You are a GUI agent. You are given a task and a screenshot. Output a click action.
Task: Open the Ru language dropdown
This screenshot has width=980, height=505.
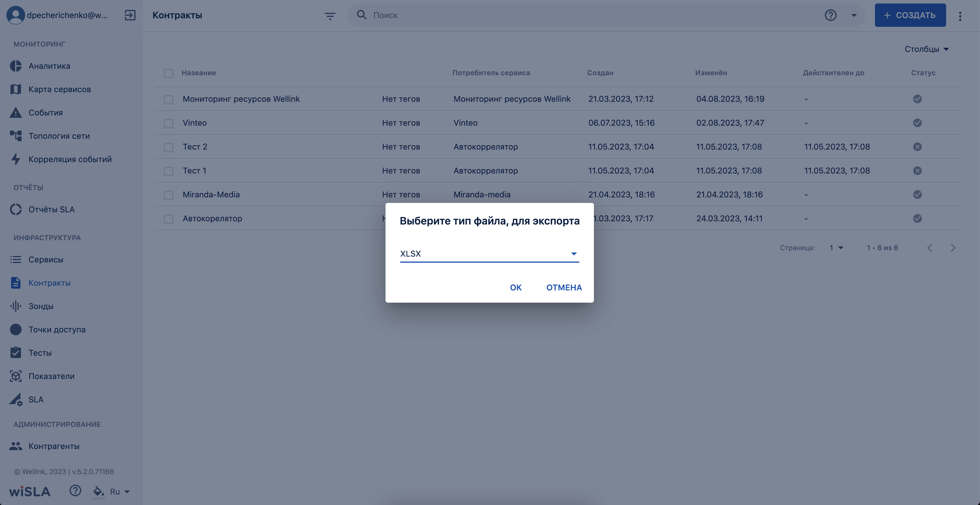tap(120, 491)
